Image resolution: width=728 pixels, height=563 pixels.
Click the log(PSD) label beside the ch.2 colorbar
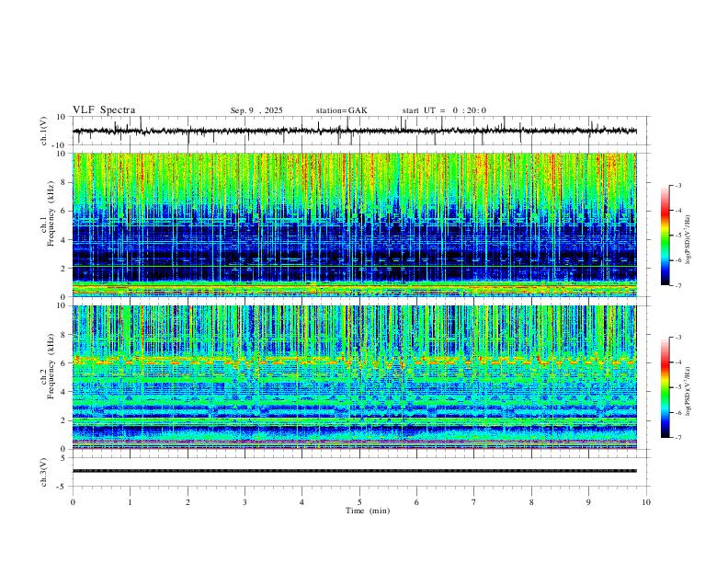688,391
